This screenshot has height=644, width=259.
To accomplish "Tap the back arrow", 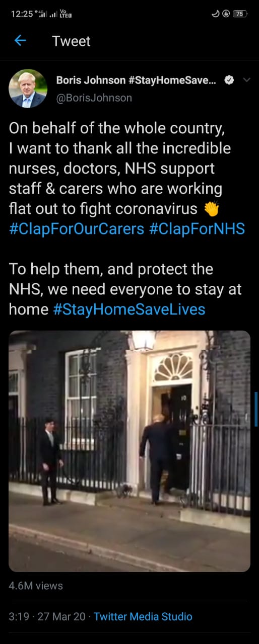I will point(20,40).
